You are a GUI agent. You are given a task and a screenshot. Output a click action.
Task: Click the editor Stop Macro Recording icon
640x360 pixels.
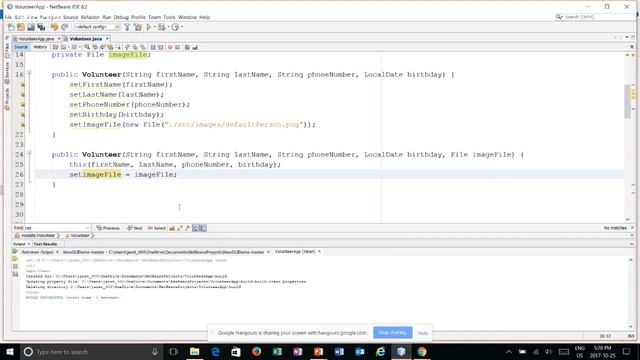[178, 47]
